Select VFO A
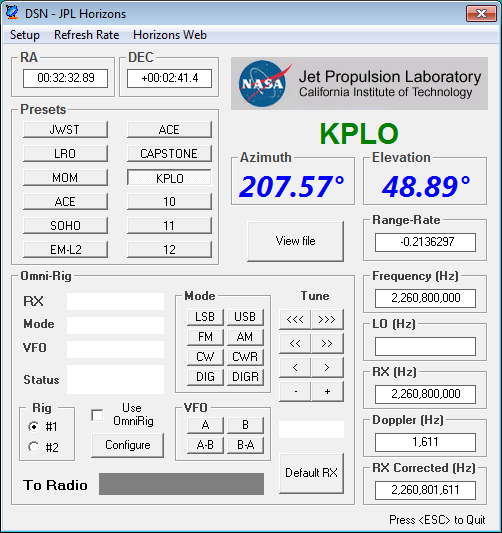Screen dimensions: 502x533 click(x=205, y=425)
